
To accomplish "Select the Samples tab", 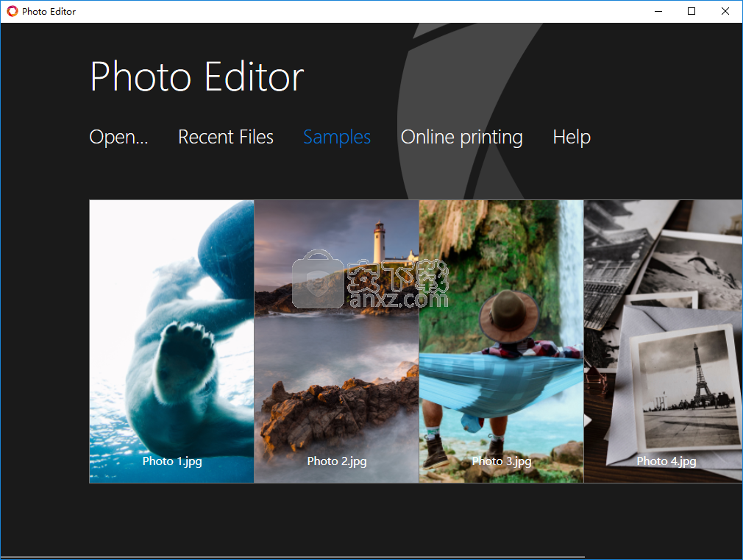I will point(337,137).
